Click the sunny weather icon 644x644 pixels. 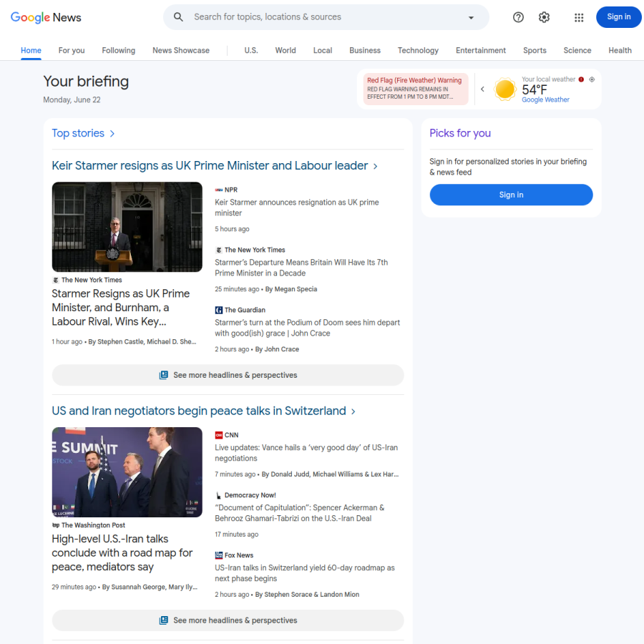(x=504, y=89)
